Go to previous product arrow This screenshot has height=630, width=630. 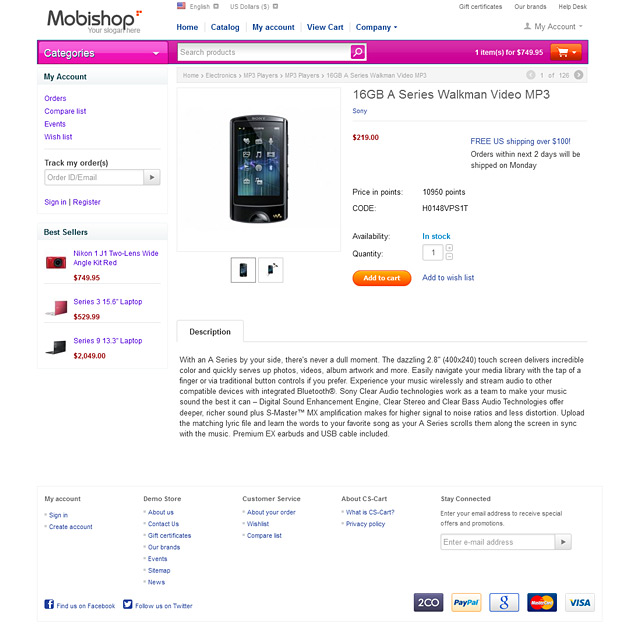point(531,75)
